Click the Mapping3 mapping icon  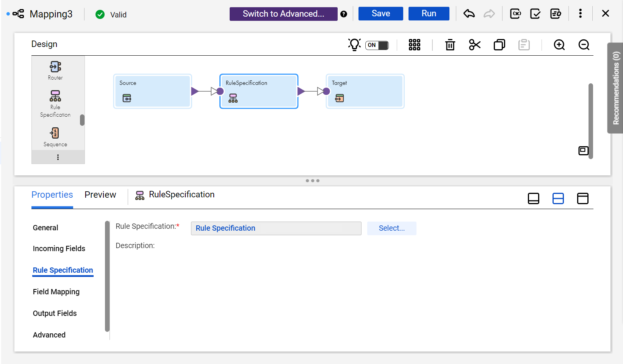[18, 14]
